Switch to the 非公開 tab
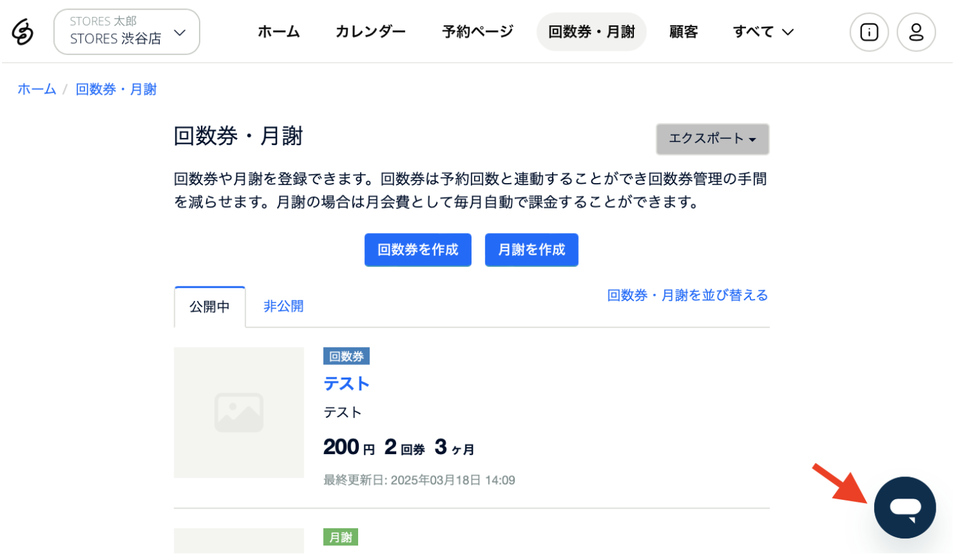The height and width of the screenshot is (560, 966). [x=283, y=307]
